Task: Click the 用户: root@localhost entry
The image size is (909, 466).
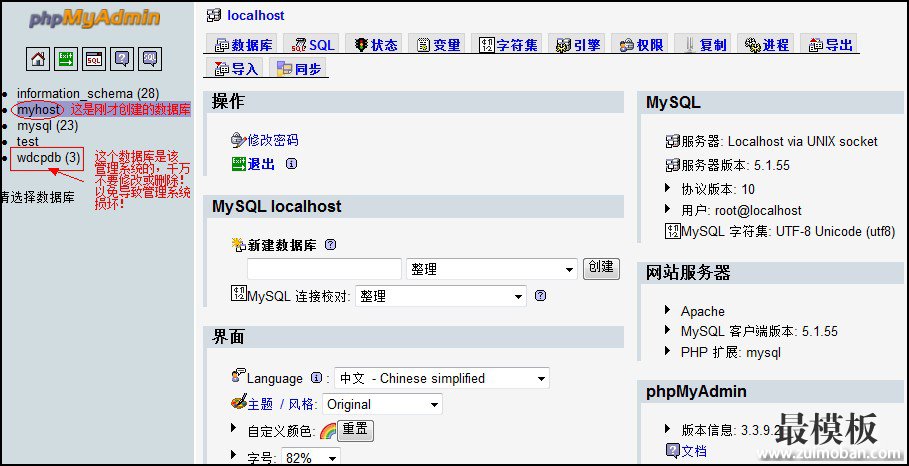Action: pos(741,210)
